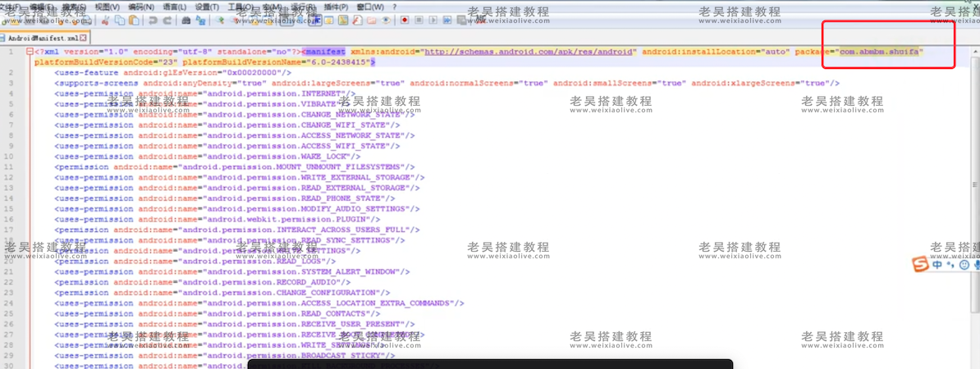Image resolution: width=980 pixels, height=369 pixels.
Task: Click the macro Playback triangle icon
Action: (433, 20)
